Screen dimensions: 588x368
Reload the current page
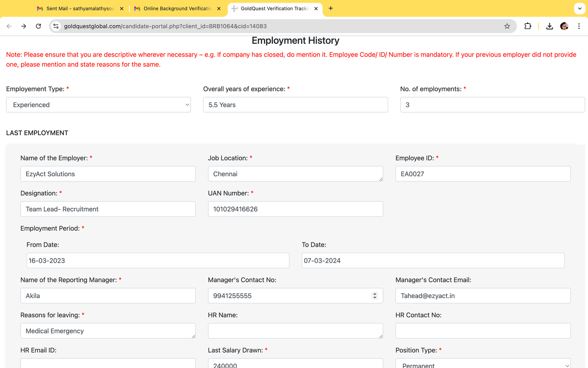coord(38,26)
